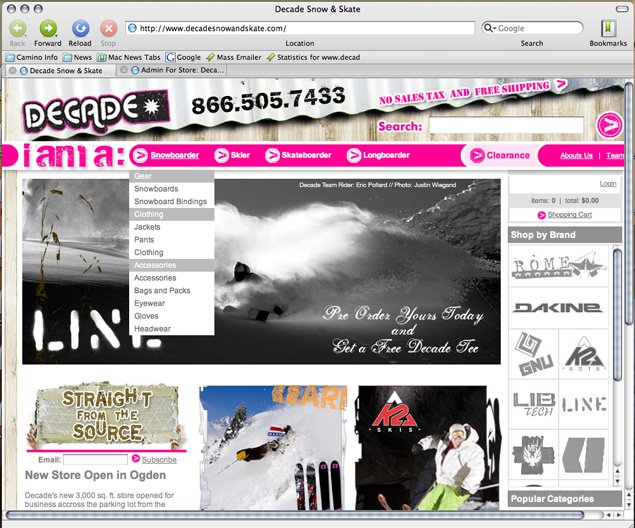Viewport: 635px width, 528px height.
Task: Click the Line brand logo in sidebar
Action: click(584, 404)
